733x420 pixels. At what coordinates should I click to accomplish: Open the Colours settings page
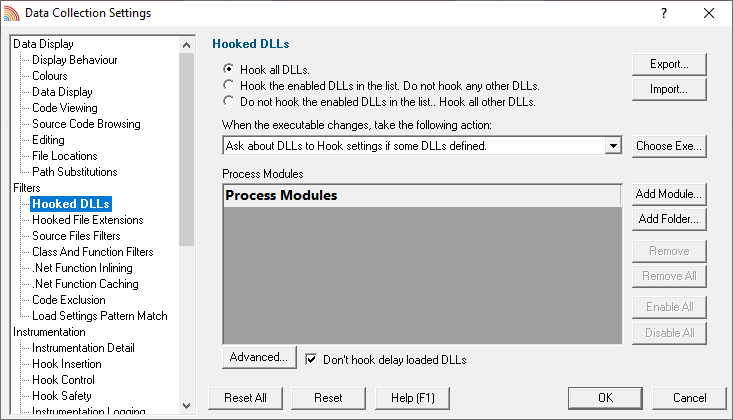click(x=50, y=76)
